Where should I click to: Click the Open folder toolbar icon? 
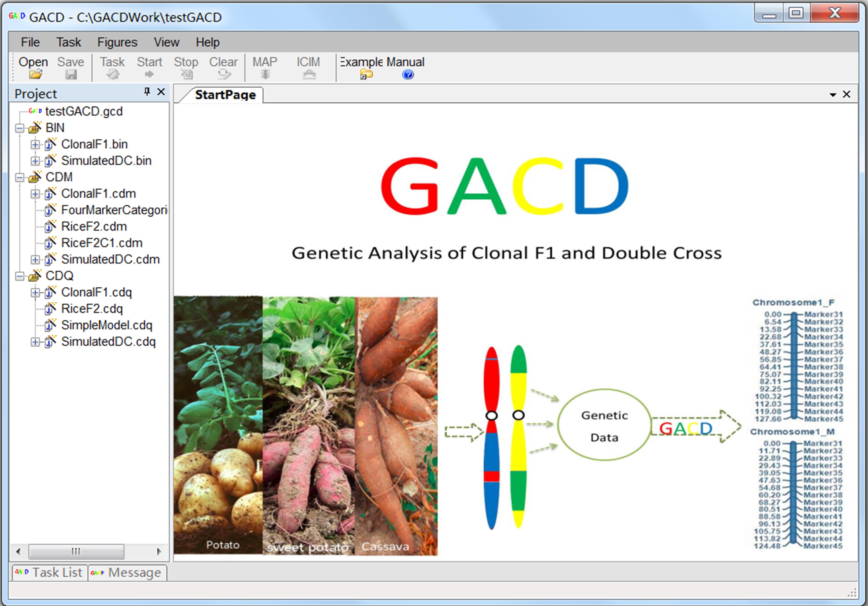coord(35,74)
